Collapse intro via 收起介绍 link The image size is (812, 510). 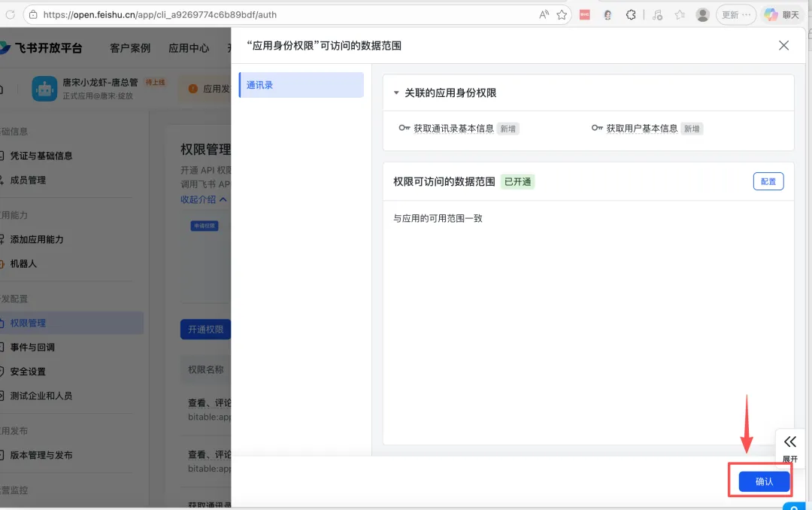click(204, 199)
